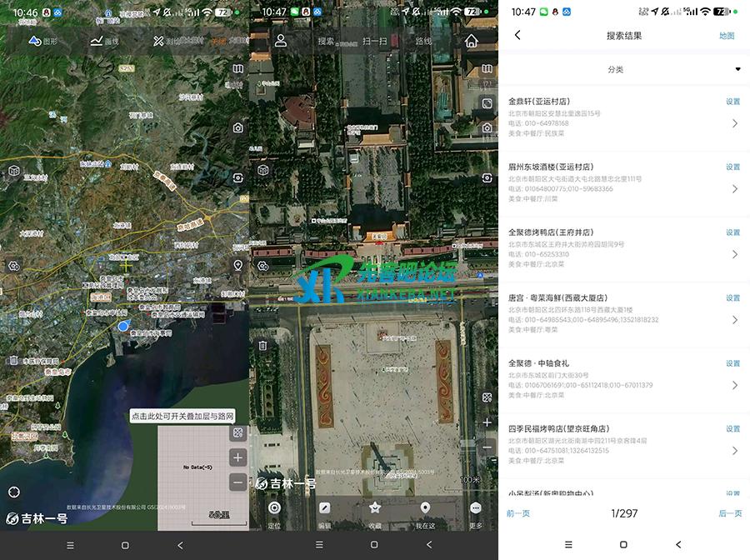Expand the 金鼎轩(亚运村店) result chevron

(x=734, y=123)
